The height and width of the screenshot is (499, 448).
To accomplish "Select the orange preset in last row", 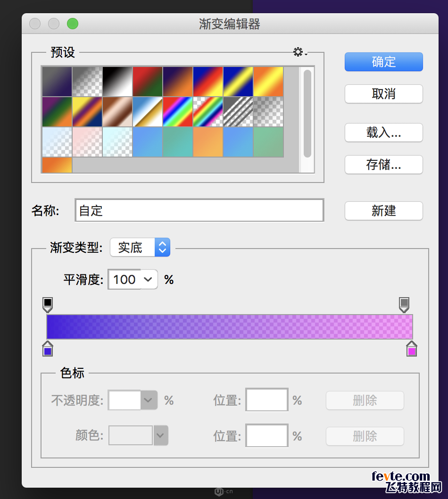I will (57, 165).
